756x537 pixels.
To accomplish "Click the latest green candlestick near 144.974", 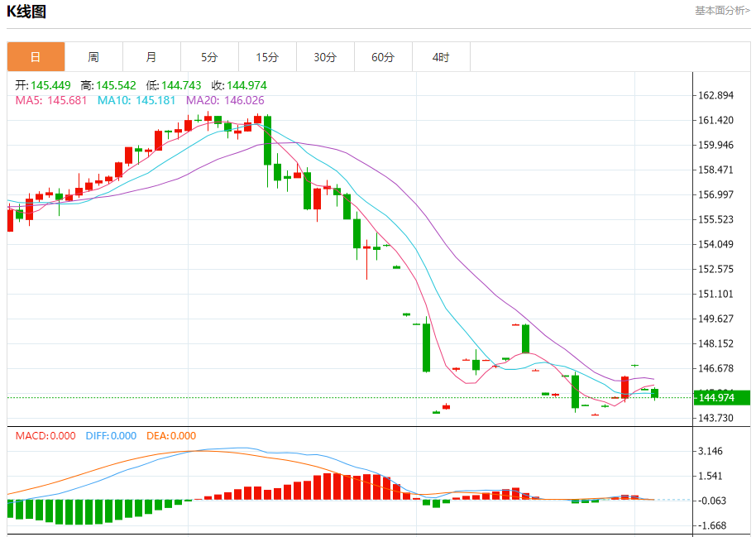I will 655,393.
